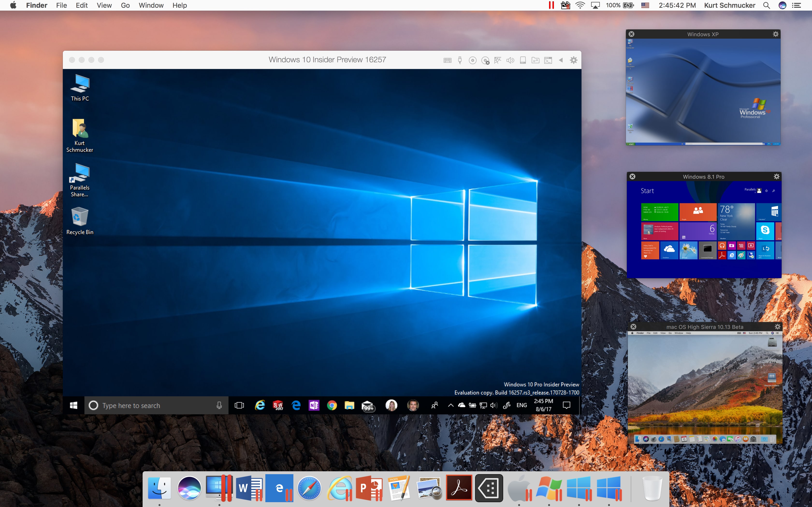
Task: Open Adobe Acrobat from the dock
Action: [458, 487]
